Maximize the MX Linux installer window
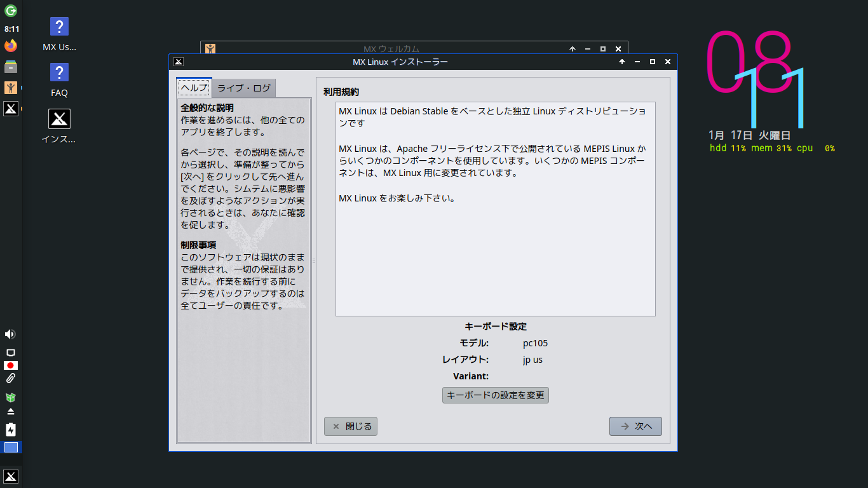The image size is (868, 488). coord(653,62)
